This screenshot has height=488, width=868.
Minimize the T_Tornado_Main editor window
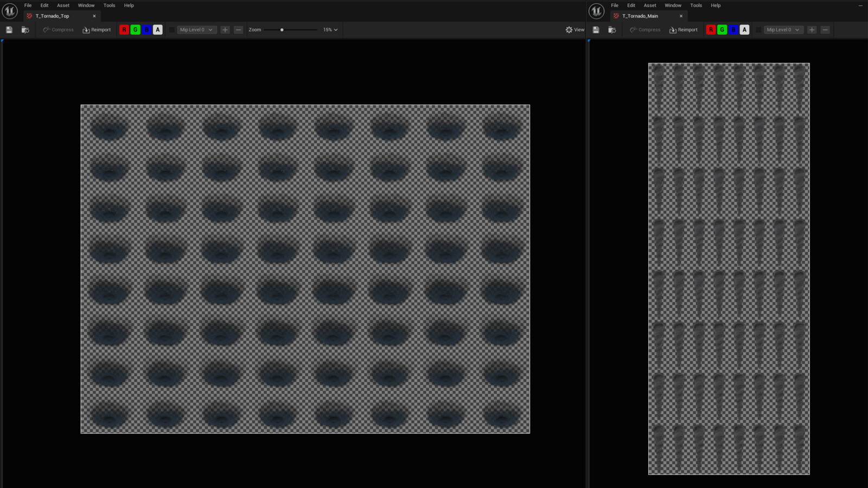[860, 5]
